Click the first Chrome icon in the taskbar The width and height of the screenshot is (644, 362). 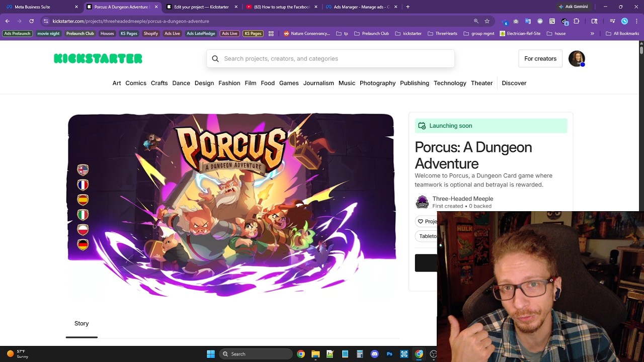[x=300, y=354]
